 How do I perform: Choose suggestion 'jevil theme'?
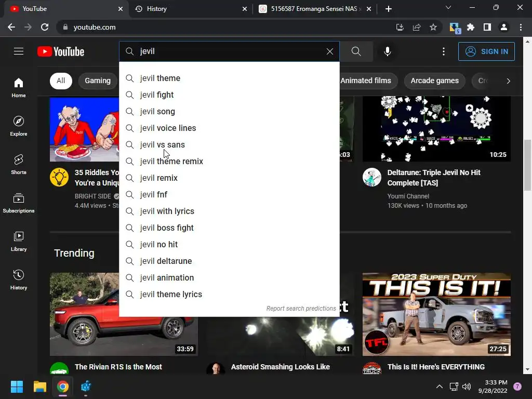pos(229,78)
